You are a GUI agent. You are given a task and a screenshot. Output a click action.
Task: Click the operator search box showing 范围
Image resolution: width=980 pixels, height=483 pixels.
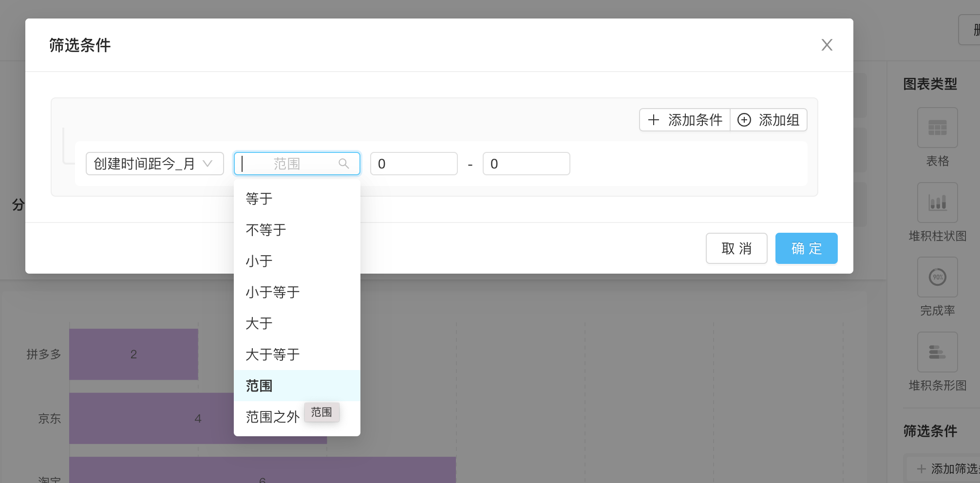click(297, 164)
